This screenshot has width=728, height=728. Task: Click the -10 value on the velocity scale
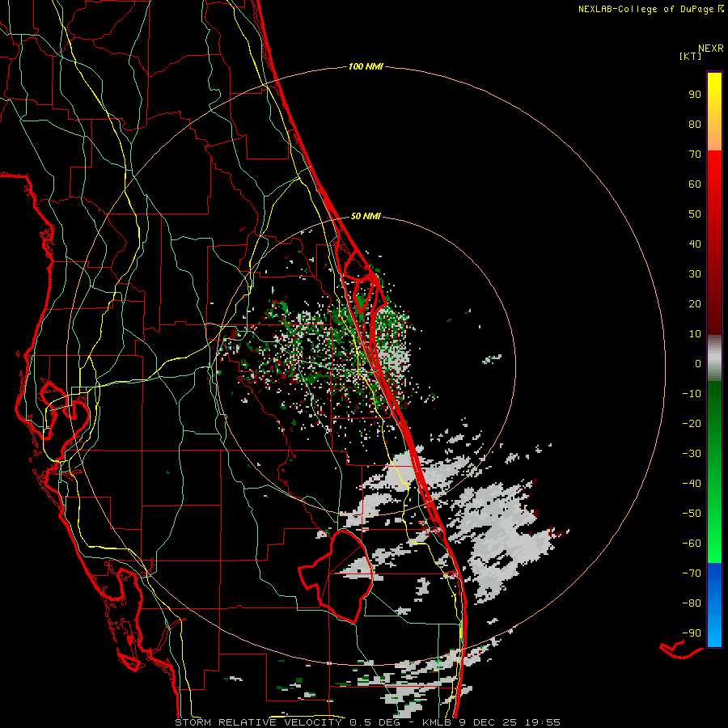click(x=692, y=394)
